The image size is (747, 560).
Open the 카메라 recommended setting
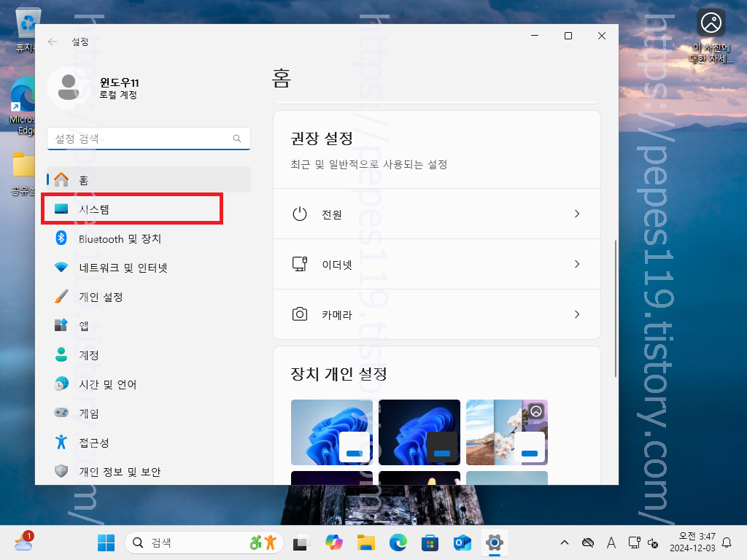(437, 314)
